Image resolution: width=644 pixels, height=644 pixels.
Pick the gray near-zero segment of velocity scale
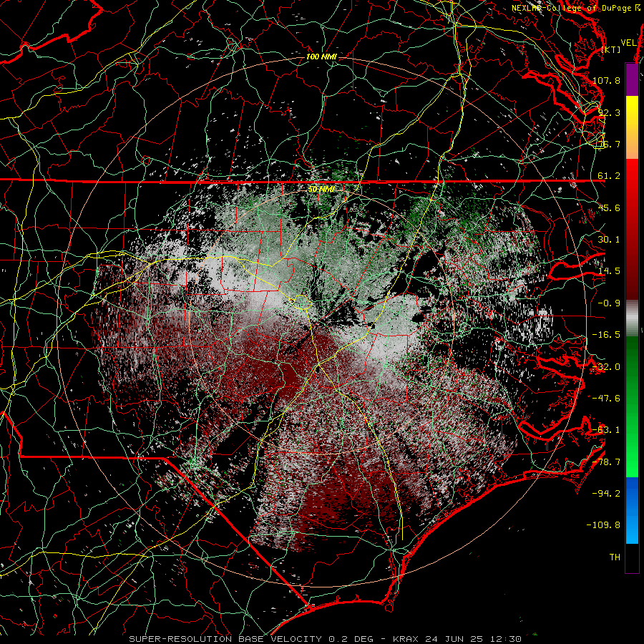[632, 318]
